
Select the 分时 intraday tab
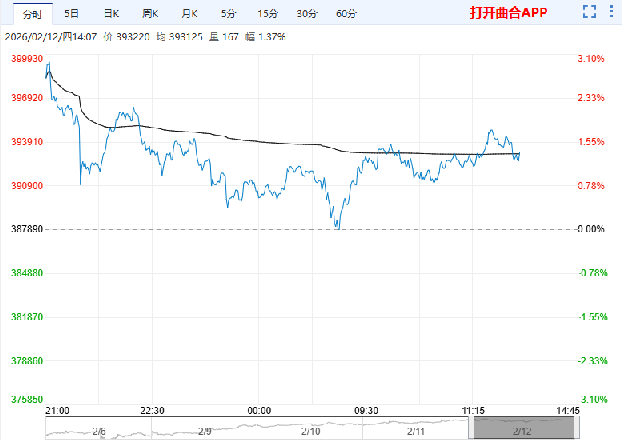(32, 13)
